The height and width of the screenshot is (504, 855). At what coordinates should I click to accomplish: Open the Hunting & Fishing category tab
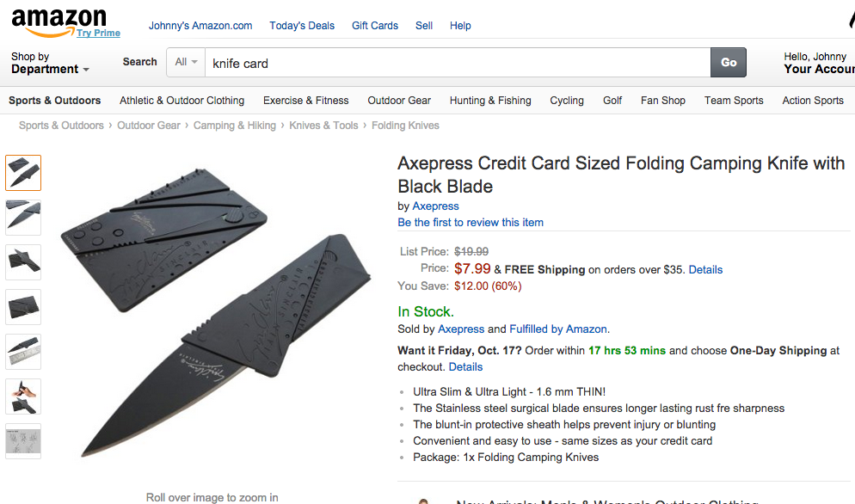pos(490,101)
